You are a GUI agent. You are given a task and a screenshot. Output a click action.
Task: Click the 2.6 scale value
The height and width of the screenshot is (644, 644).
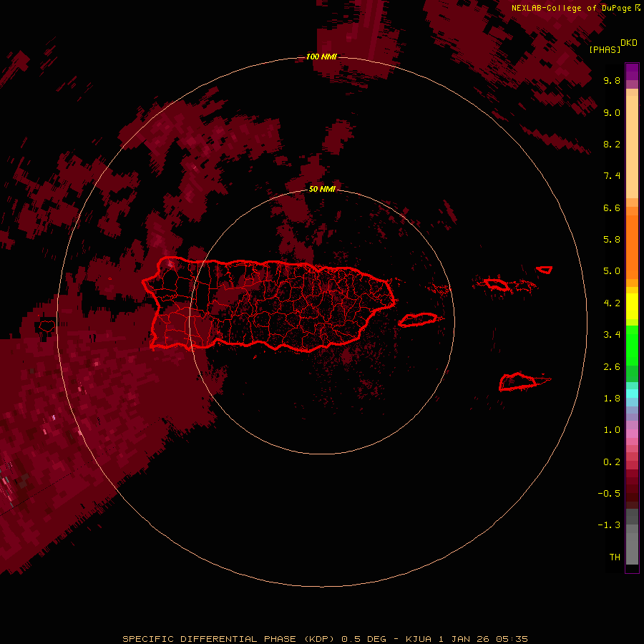(x=612, y=367)
